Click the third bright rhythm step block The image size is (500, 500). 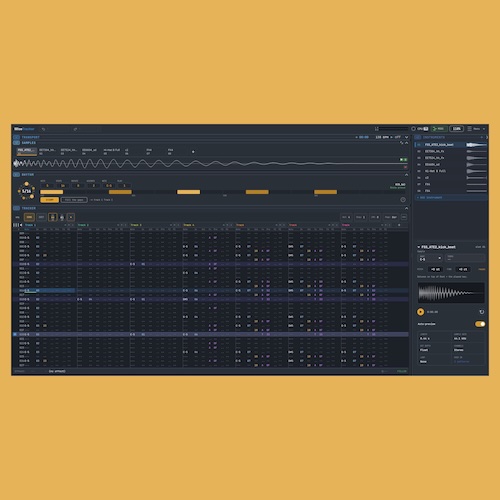pyautogui.click(x=189, y=192)
